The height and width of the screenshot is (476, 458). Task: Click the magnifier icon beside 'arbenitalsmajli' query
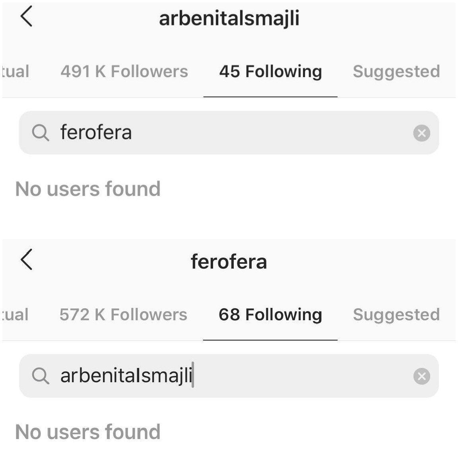[x=41, y=376]
